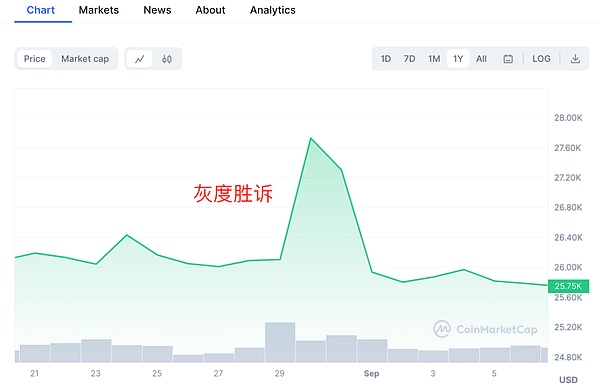
Task: Select the Market cap toggle
Action: pos(85,59)
